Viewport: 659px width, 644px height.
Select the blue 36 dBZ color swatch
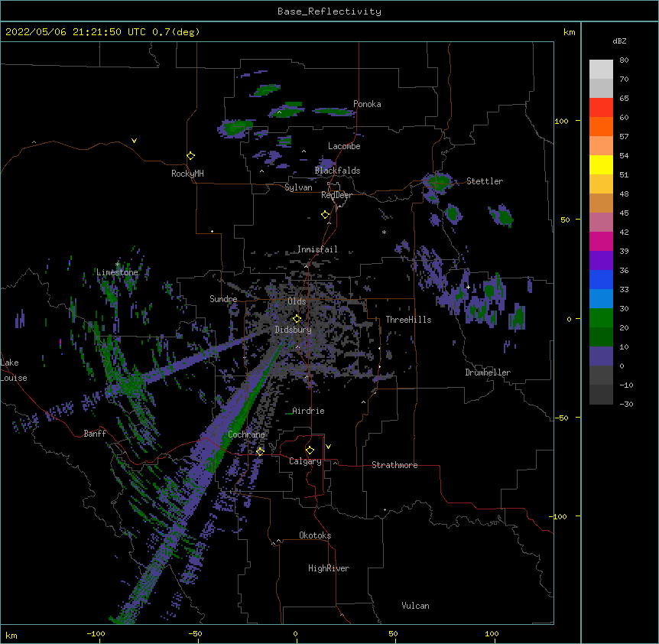[601, 279]
